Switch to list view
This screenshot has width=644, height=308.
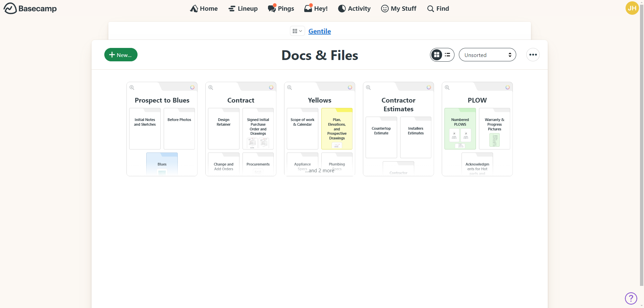[447, 55]
